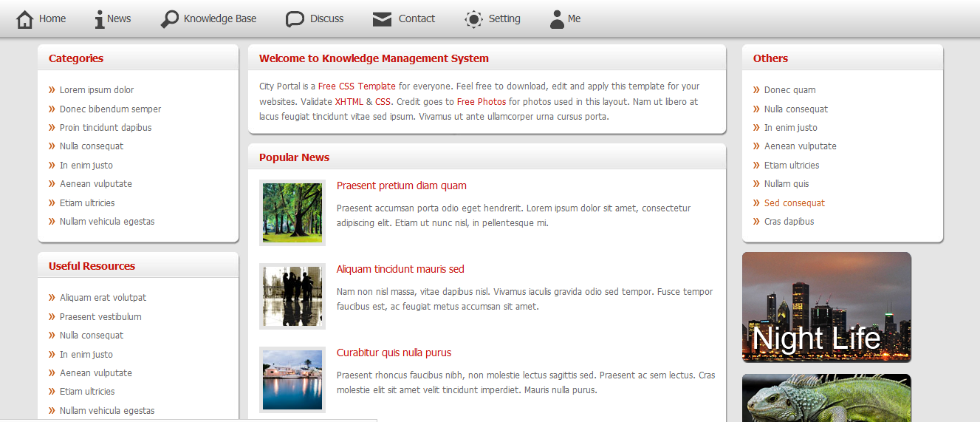Open article Praesent pretium diam quam
Viewport: 980px width, 422px height.
coord(402,186)
